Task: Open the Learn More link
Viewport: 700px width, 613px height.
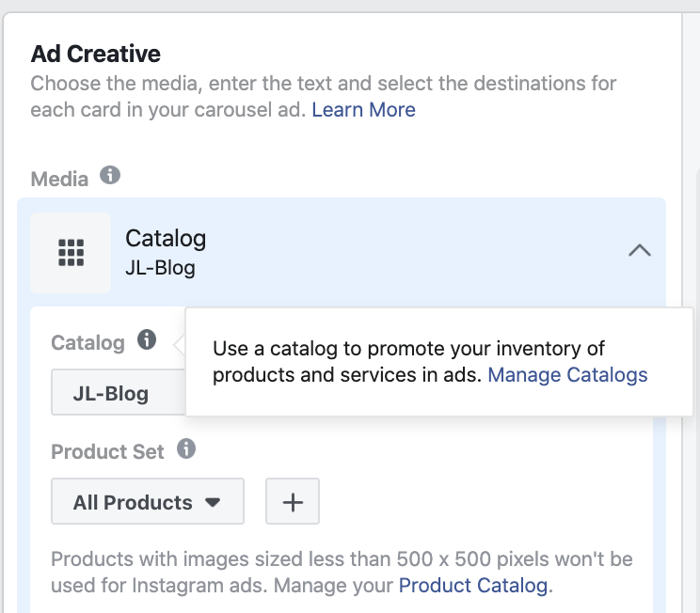Action: [363, 110]
